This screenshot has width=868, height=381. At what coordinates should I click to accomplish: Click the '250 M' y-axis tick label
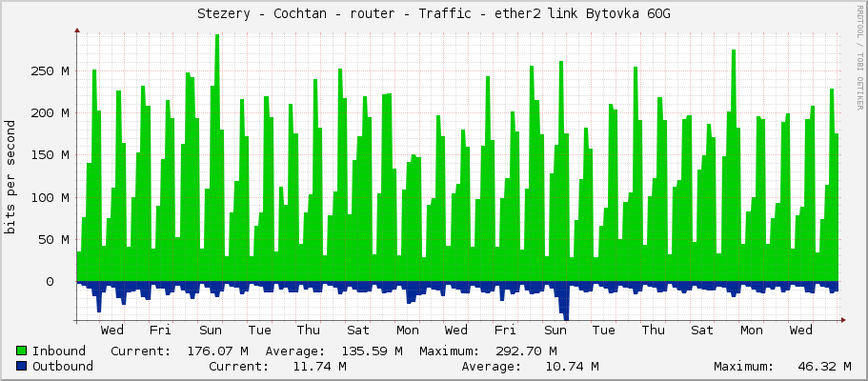(50, 70)
